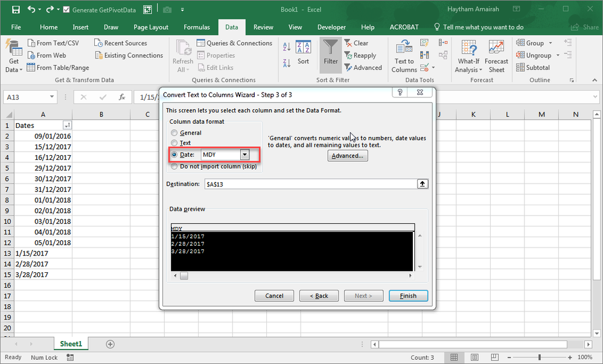
Task: Click the Finish button in wizard
Action: point(408,296)
